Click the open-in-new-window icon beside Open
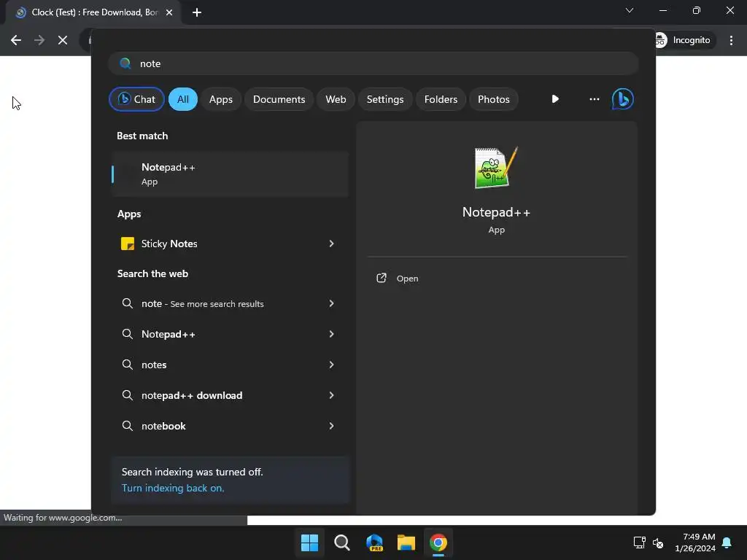 tap(381, 278)
